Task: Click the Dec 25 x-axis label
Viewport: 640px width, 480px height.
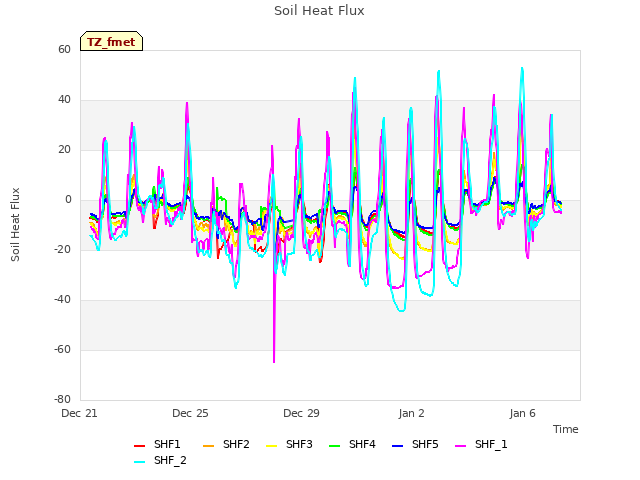Action: (x=190, y=413)
